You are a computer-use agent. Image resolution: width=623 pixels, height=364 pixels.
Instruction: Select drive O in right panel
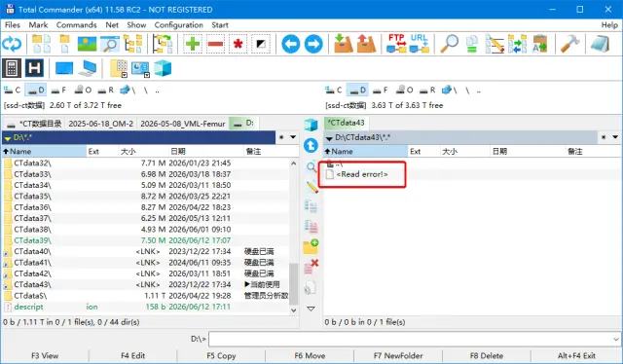click(x=405, y=91)
